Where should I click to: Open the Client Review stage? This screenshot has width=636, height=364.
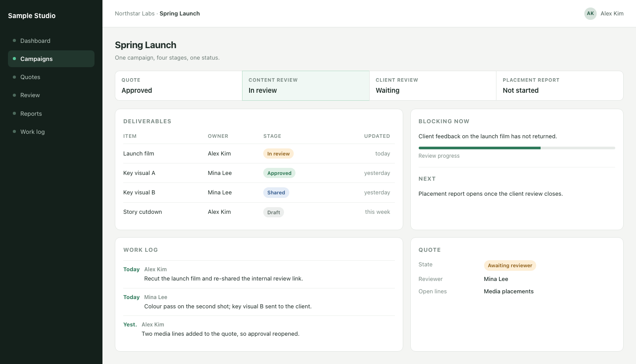pyautogui.click(x=433, y=86)
